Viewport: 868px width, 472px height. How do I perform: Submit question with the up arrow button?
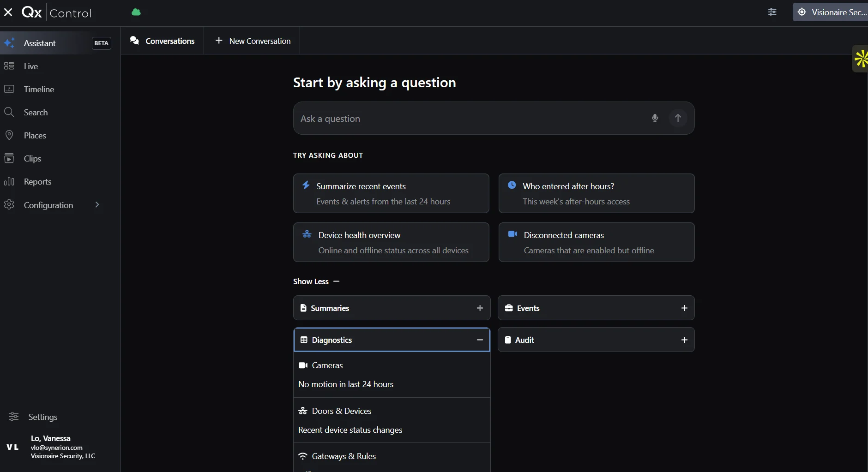click(678, 118)
